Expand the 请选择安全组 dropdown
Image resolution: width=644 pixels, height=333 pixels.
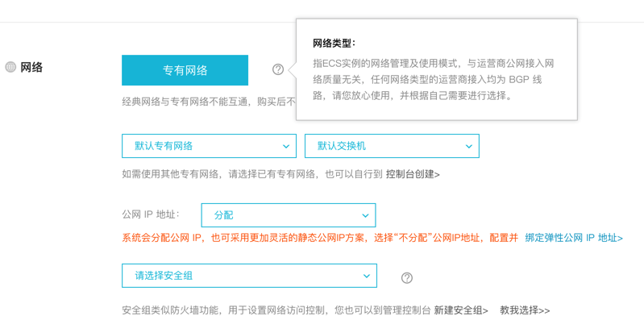pos(249,276)
